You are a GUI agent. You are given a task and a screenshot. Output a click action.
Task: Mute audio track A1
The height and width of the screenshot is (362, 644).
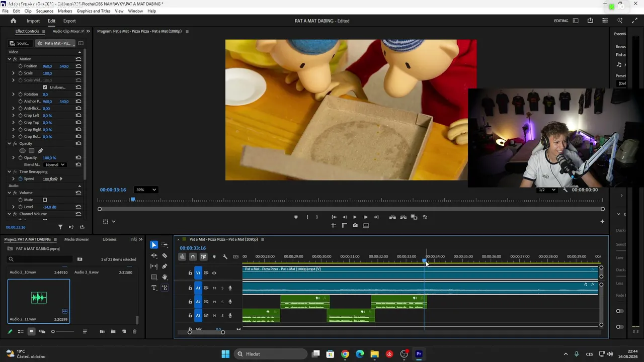tap(214, 288)
